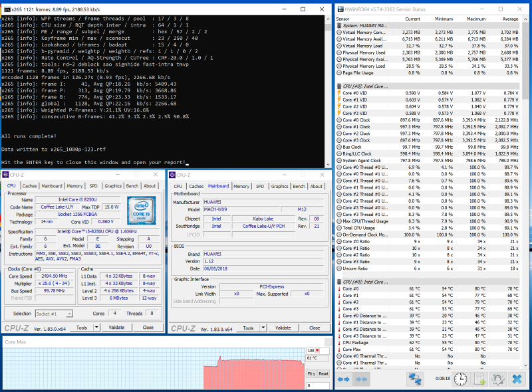Open the Tools dropdown arrow in CPU-Z Motherboard window
The height and width of the screenshot is (392, 532).
[263, 328]
